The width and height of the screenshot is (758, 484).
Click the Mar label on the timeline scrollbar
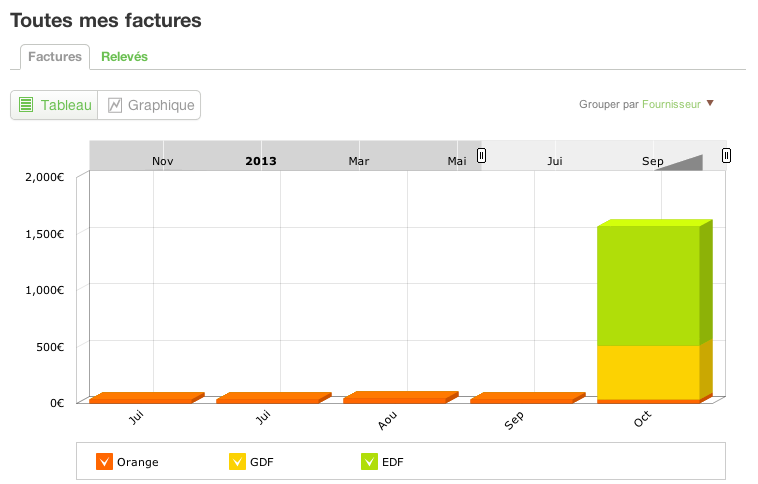[359, 160]
